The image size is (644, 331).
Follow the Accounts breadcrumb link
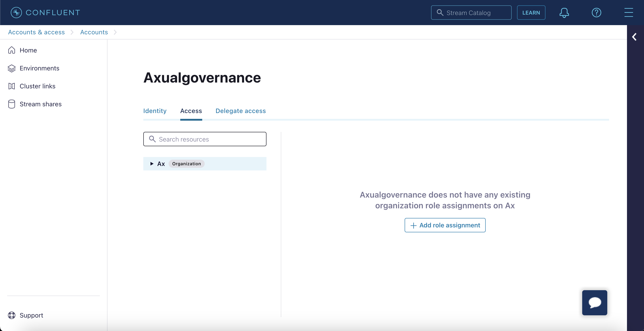(x=94, y=32)
